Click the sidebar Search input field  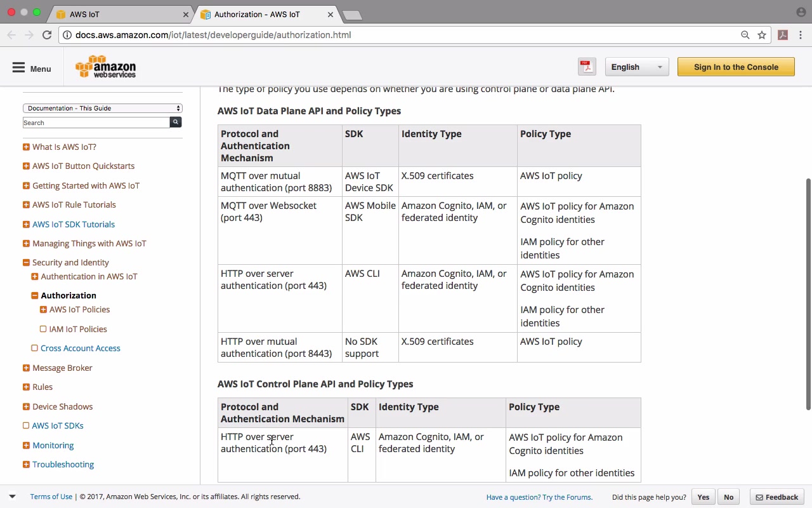pos(96,123)
